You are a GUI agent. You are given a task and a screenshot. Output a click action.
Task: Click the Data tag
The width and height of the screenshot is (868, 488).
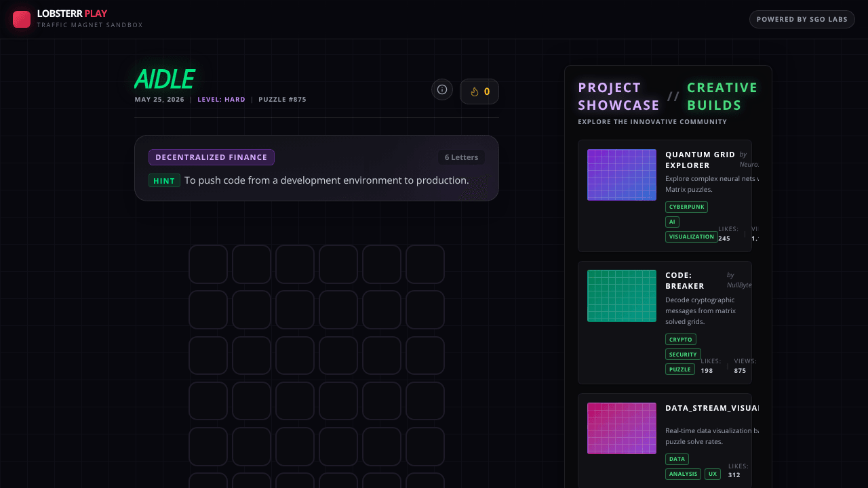click(677, 459)
